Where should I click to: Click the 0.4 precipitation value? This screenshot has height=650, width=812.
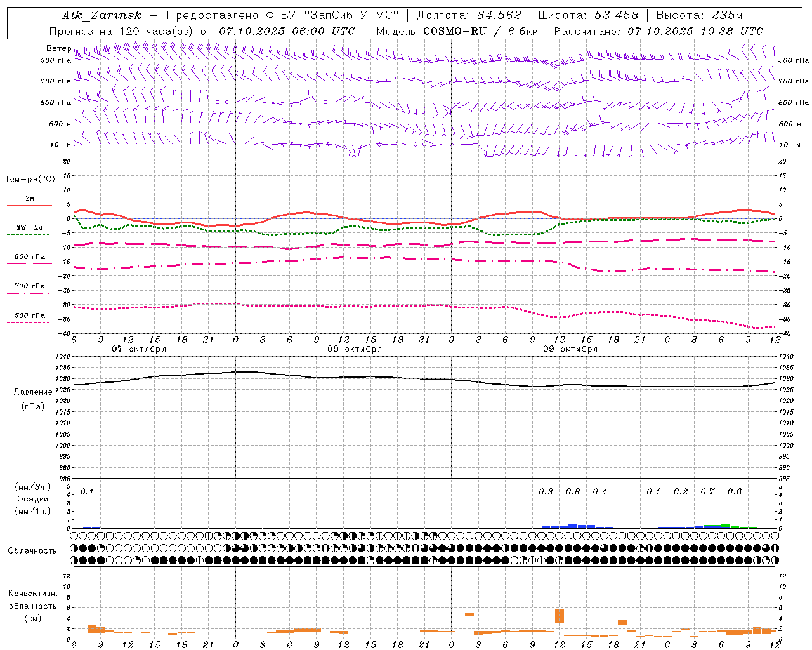point(599,492)
